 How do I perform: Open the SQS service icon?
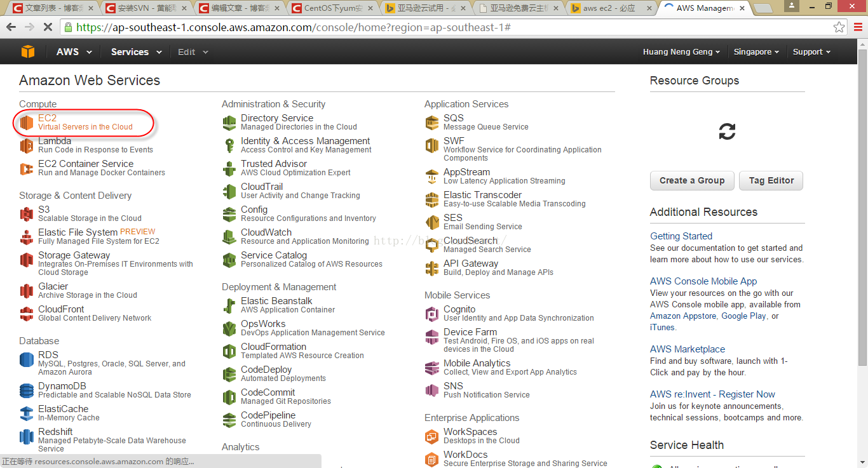coord(432,123)
